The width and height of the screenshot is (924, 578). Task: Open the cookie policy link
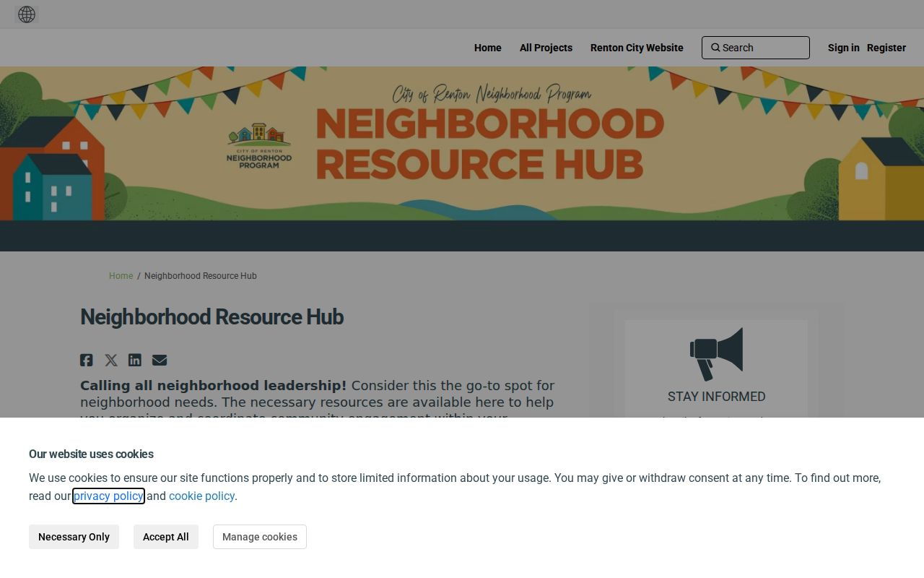point(201,496)
